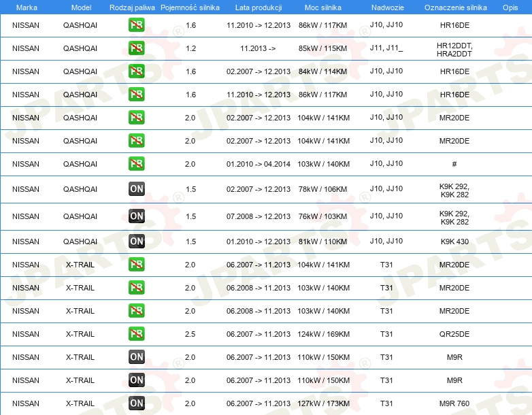
Task: Click the Model column header
Action: [81, 7]
